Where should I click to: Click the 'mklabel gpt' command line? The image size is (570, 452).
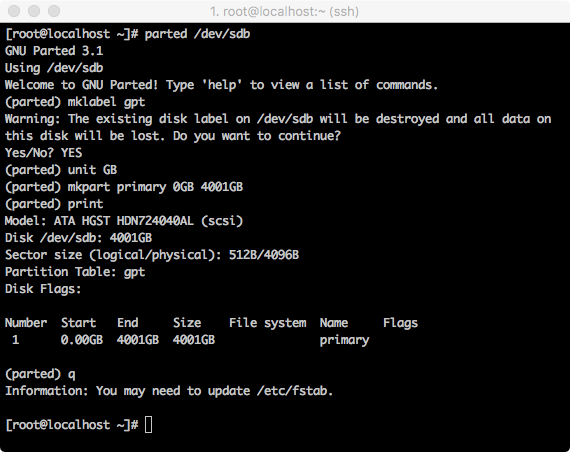75,102
